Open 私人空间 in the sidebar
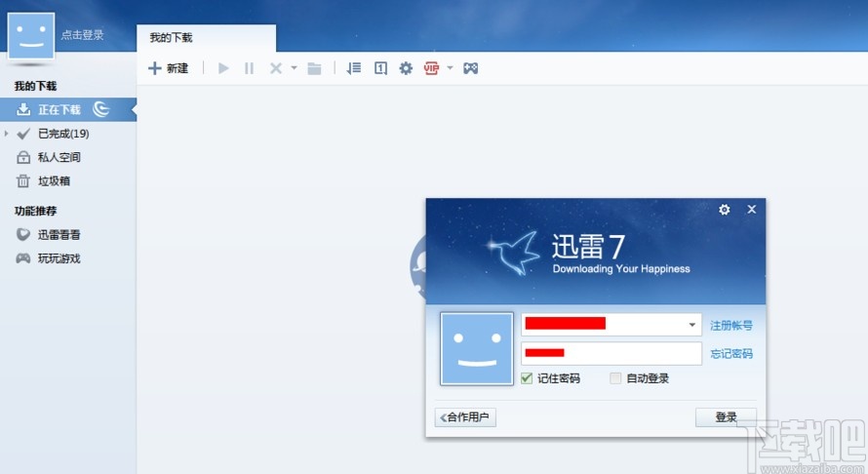 coord(68,157)
